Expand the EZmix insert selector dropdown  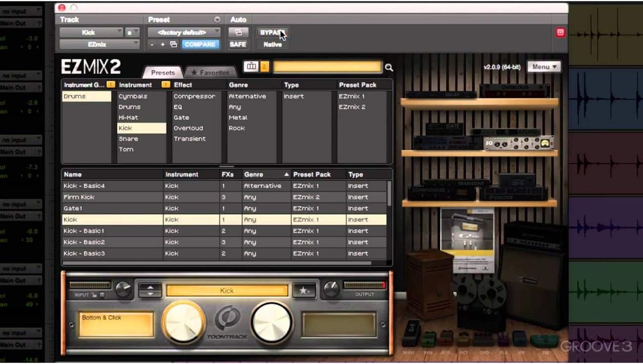click(99, 45)
